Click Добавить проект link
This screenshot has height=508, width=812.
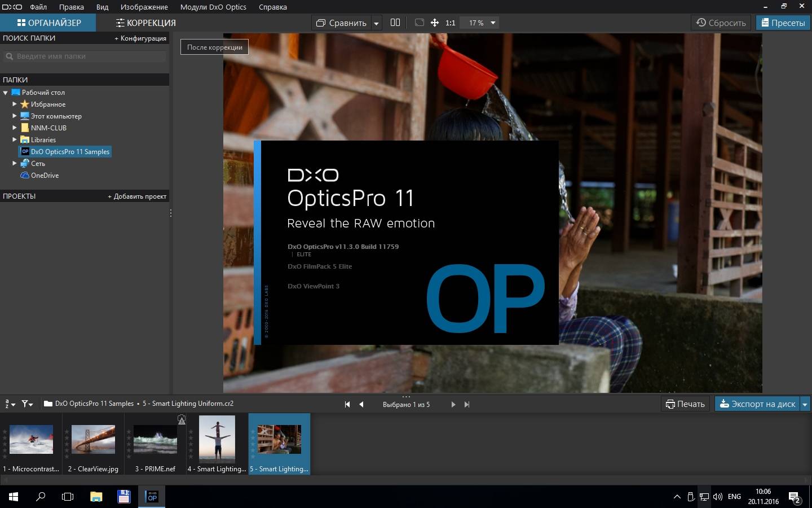tap(137, 196)
